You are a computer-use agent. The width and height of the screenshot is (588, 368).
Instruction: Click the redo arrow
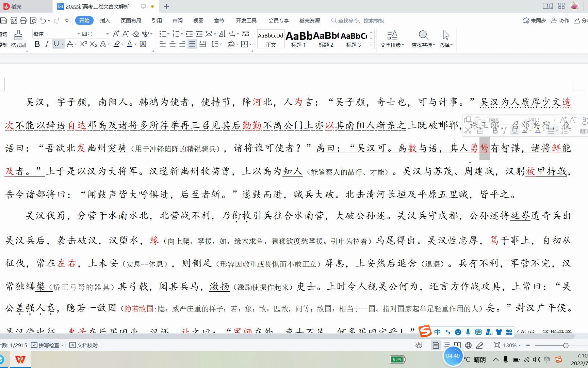(56, 21)
